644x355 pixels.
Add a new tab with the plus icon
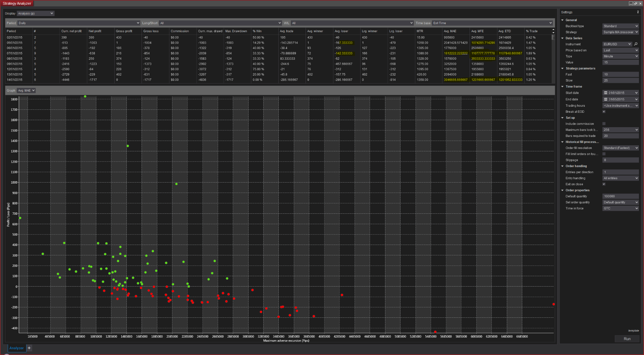tap(29, 348)
